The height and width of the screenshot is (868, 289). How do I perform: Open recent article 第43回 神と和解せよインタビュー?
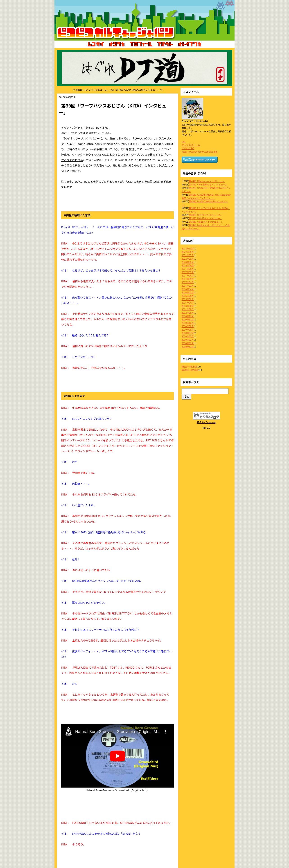tap(208, 185)
